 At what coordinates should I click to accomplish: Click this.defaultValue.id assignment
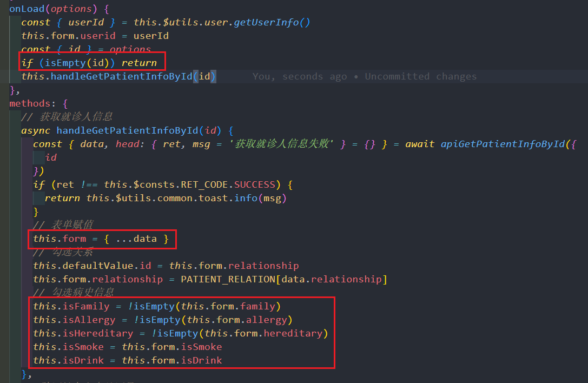(93, 266)
